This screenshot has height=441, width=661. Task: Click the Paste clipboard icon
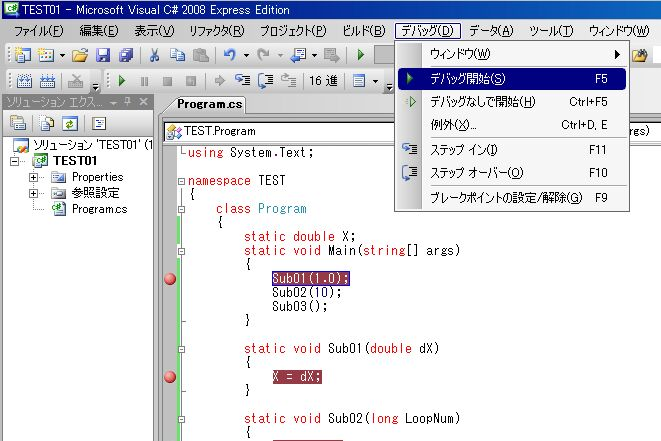tap(201, 55)
